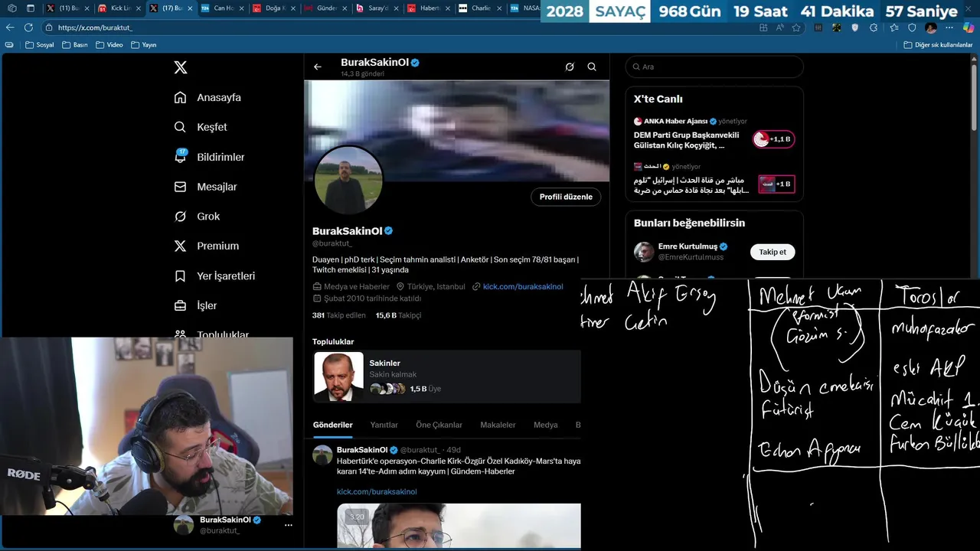980x551 pixels.
Task: Open Premium in the sidebar
Action: [206, 246]
